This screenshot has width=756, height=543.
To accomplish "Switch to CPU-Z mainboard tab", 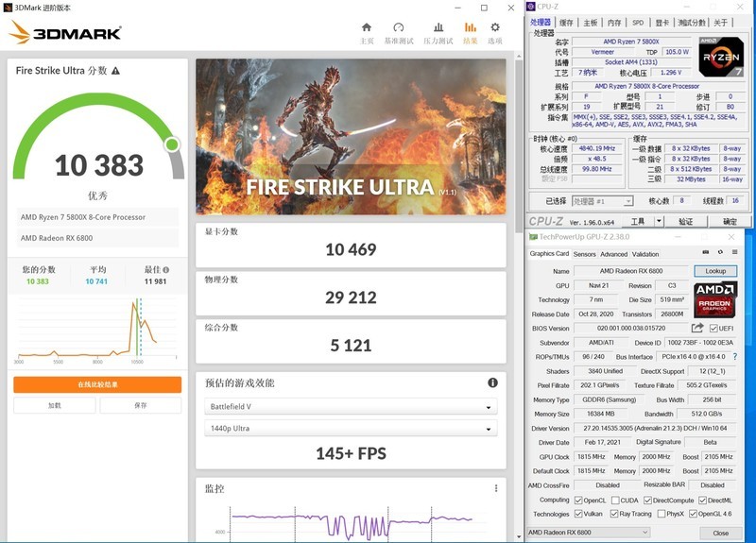I will click(x=590, y=22).
